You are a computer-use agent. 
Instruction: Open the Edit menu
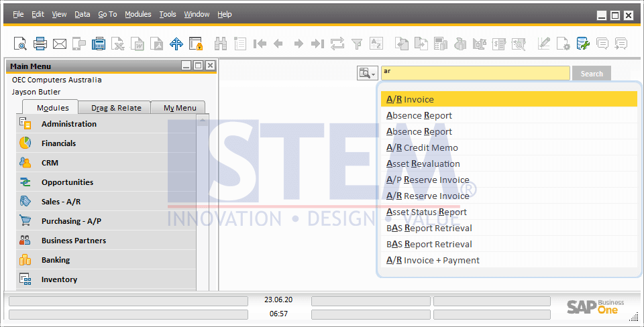tap(38, 14)
